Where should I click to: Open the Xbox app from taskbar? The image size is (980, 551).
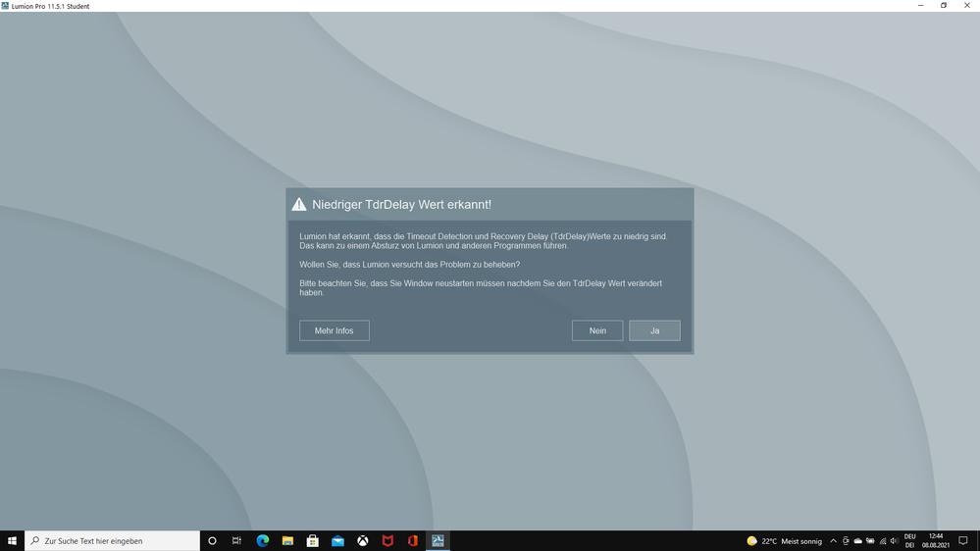click(x=363, y=541)
